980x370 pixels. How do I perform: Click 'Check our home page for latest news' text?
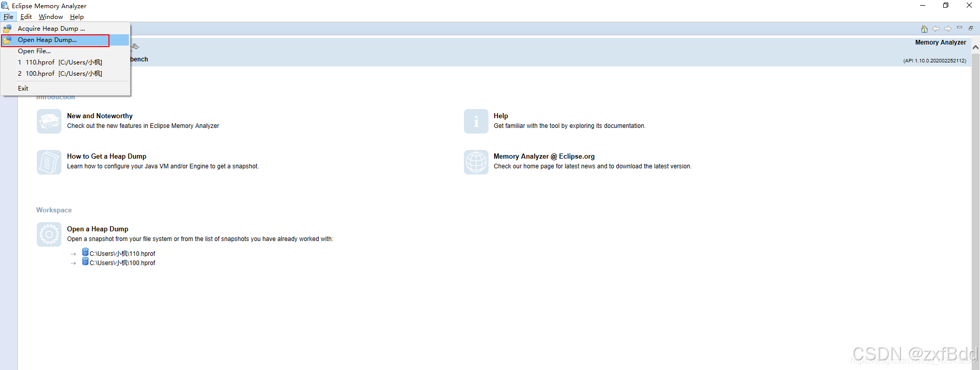[x=592, y=166]
